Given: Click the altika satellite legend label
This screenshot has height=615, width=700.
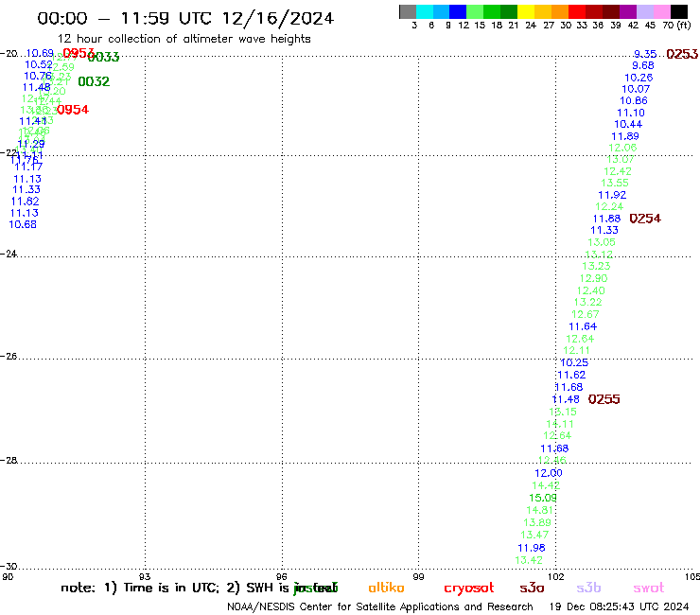Looking at the screenshot, I should (x=386, y=588).
